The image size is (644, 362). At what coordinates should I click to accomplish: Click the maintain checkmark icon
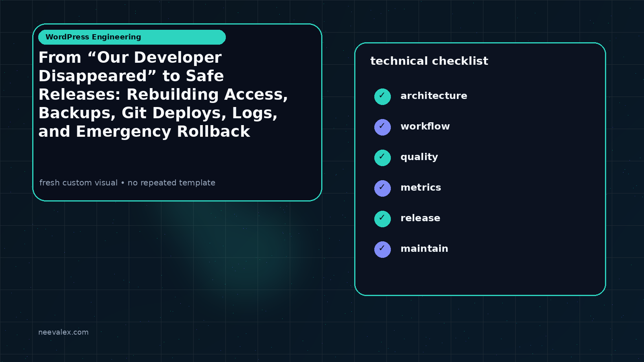[382, 249]
